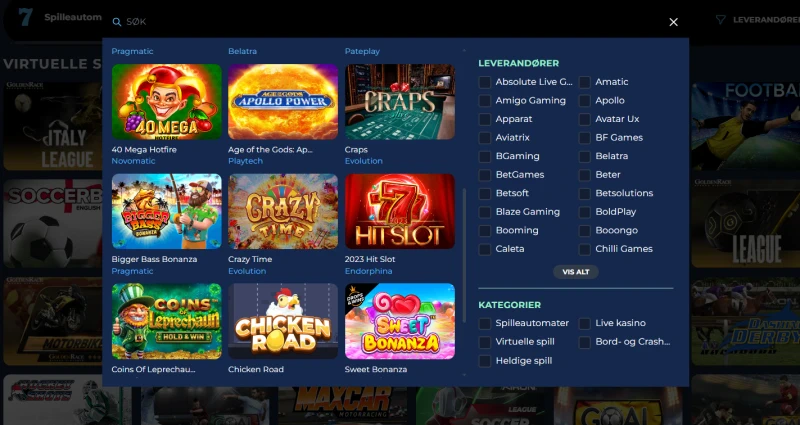Screen dimensions: 800x425
Task: Tick the Live kasino category checkbox
Action: pos(585,324)
